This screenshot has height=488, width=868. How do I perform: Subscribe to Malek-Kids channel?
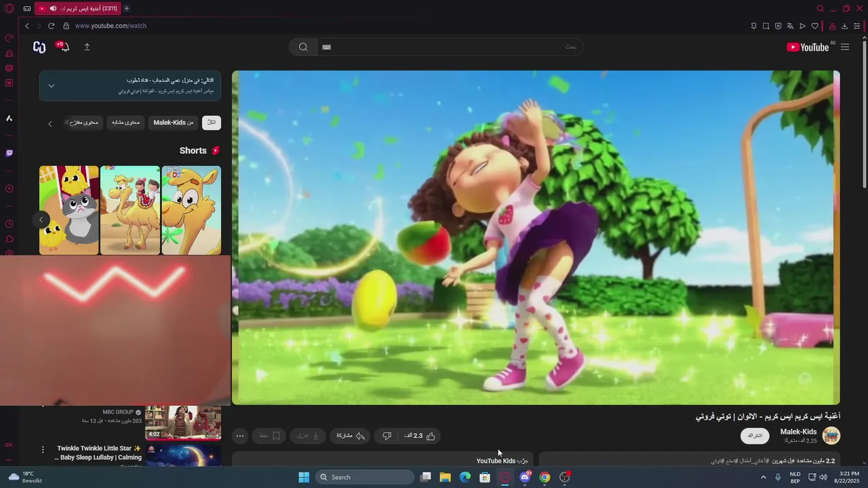pos(755,436)
